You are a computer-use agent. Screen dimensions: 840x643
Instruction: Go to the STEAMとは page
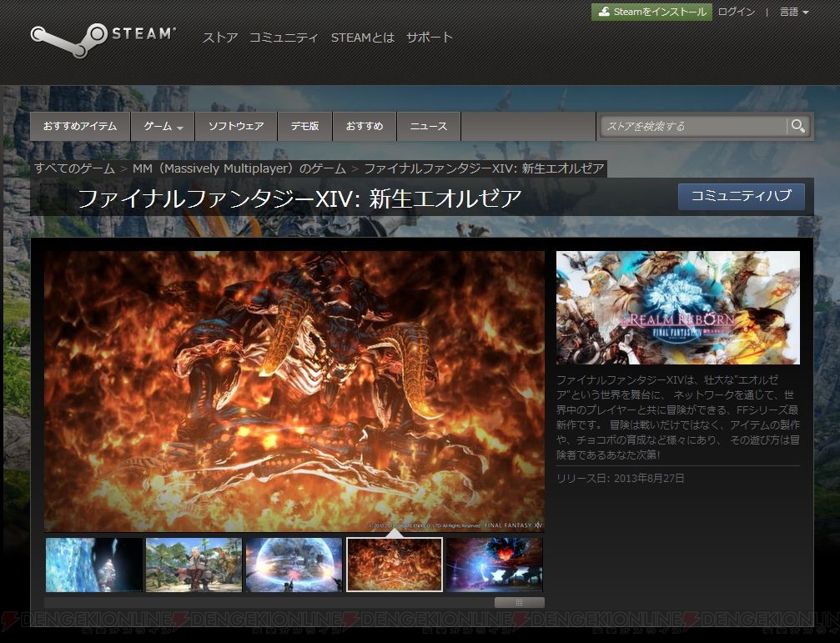tap(363, 38)
